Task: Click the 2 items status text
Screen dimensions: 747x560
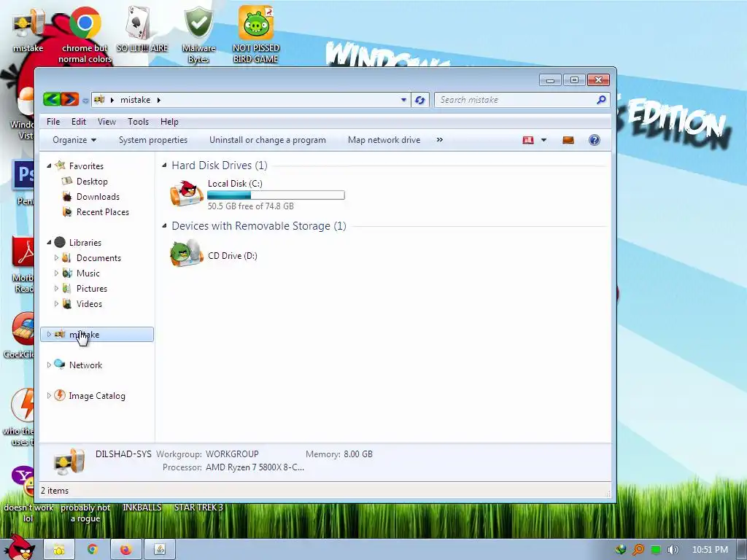Action: pyautogui.click(x=54, y=491)
